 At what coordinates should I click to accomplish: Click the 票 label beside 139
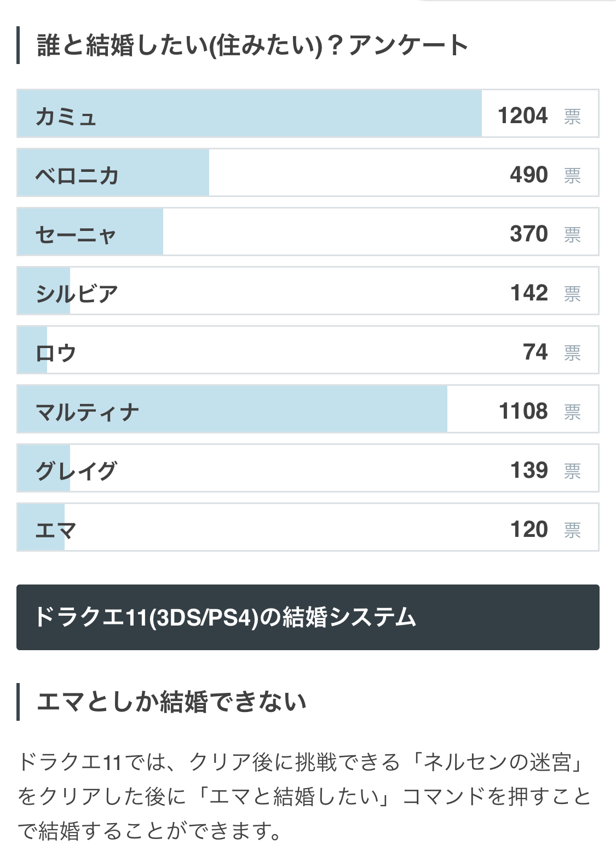572,471
